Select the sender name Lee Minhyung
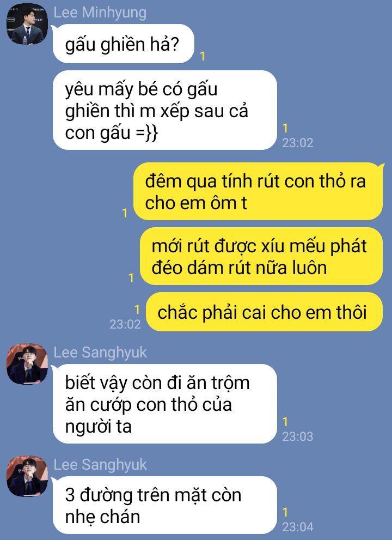The image size is (392, 540). click(x=100, y=13)
